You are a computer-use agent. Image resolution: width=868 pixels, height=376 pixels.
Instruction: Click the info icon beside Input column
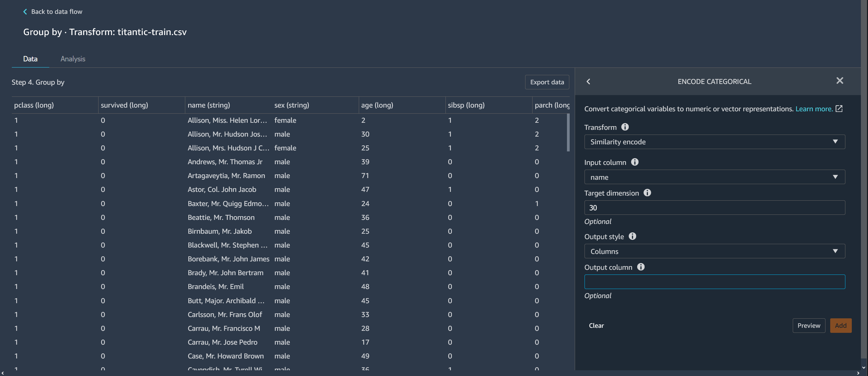[635, 162]
